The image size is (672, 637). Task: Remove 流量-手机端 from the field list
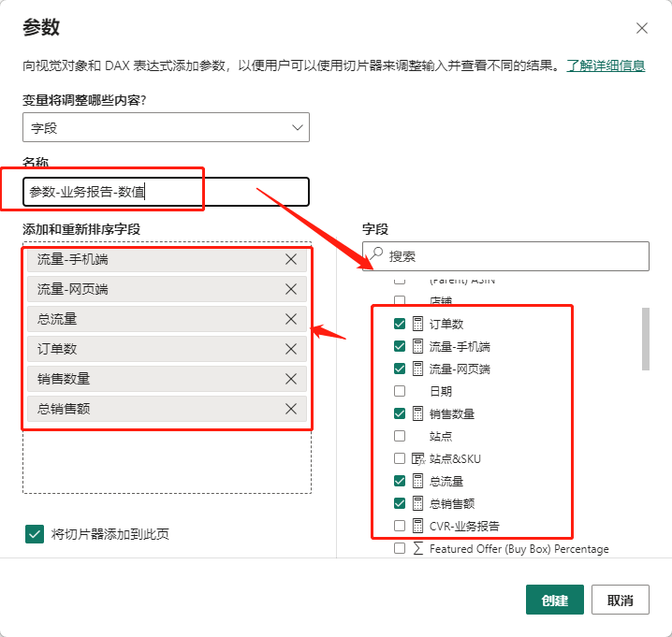pyautogui.click(x=291, y=259)
